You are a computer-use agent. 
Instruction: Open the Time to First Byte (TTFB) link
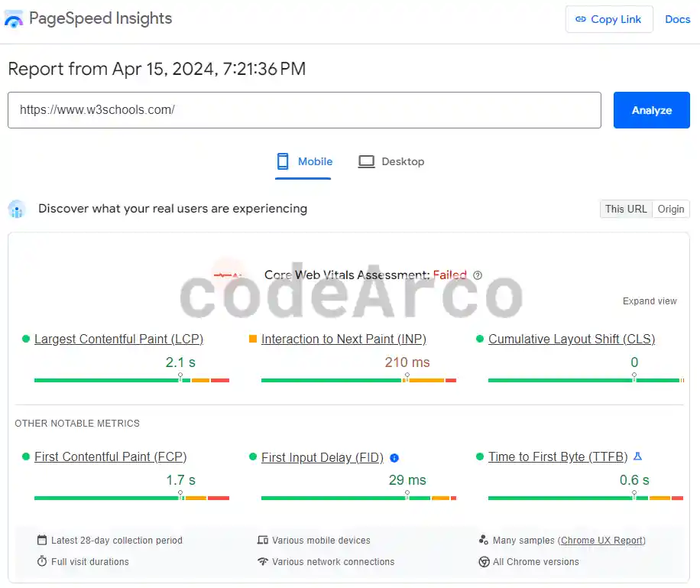pos(558,456)
